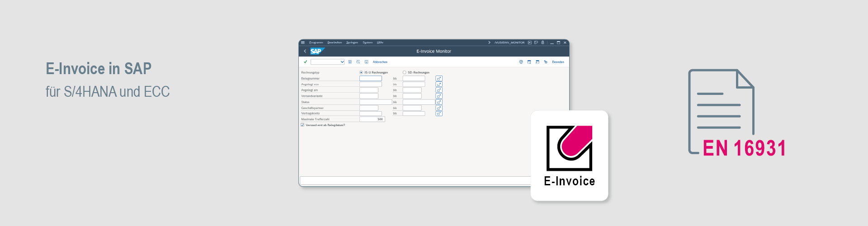Open multiple selection for Versandvariante

pos(439,96)
